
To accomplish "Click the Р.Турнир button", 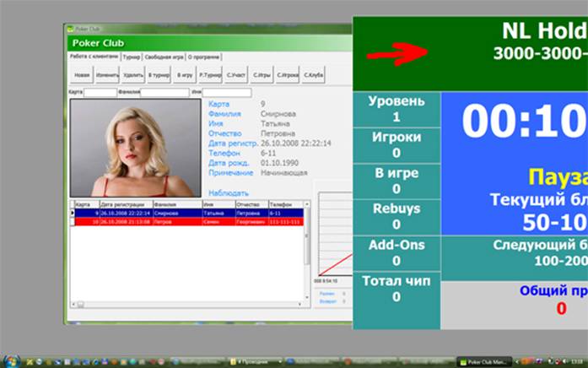I will tap(210, 75).
